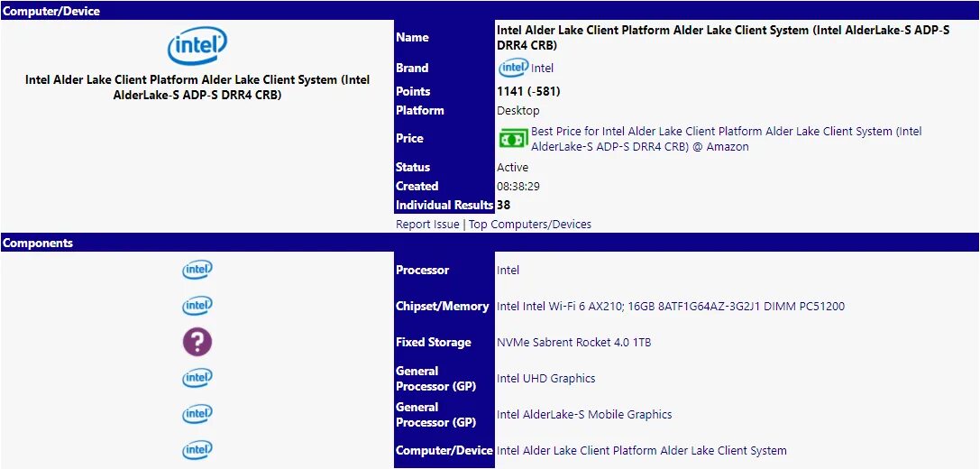The image size is (980, 469).
Task: Click General Processor label for UHD Graphics
Action: pyautogui.click(x=444, y=378)
